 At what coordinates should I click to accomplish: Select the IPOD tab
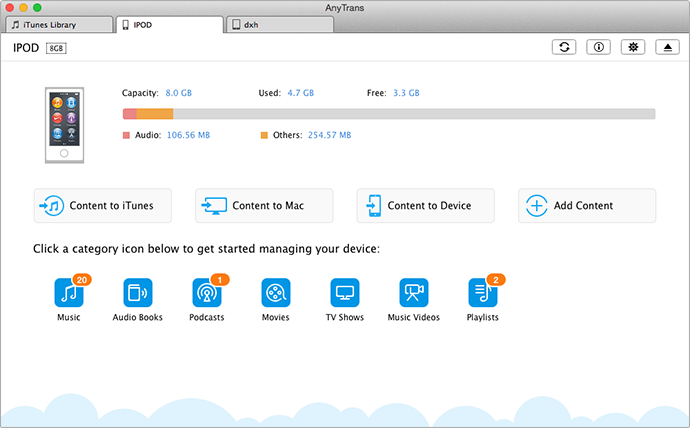[x=170, y=25]
